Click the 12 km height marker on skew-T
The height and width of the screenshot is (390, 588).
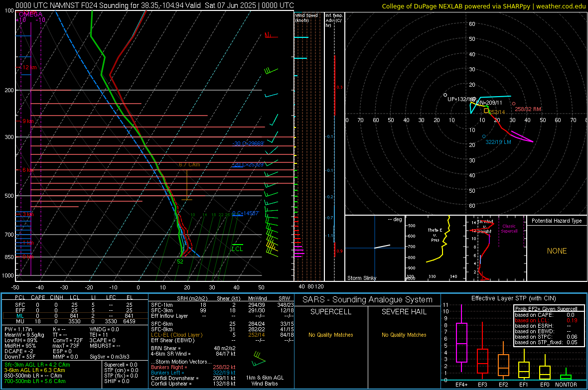point(28,68)
